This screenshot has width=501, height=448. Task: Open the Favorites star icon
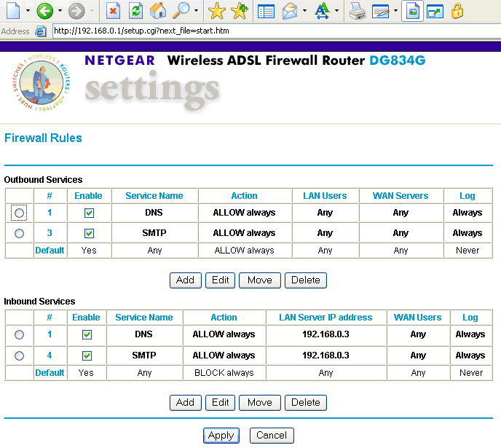pyautogui.click(x=216, y=11)
